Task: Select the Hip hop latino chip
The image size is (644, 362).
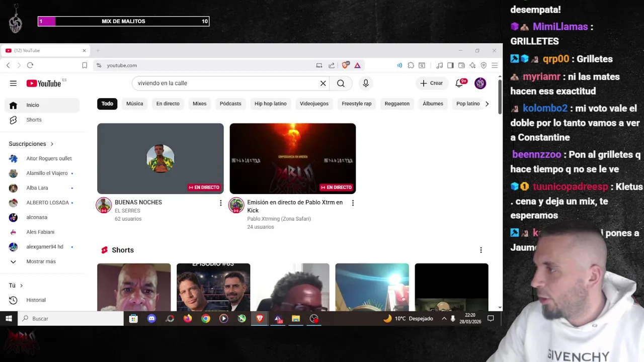Action: (x=270, y=104)
